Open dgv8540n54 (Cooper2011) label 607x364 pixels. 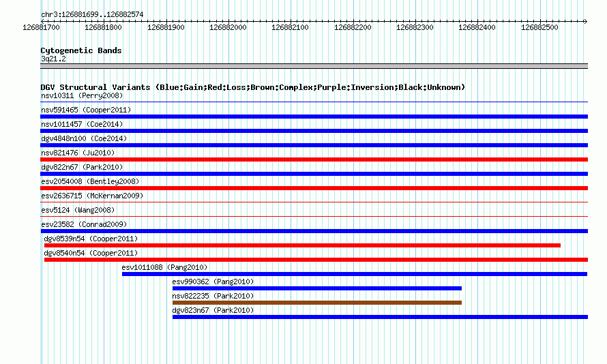tap(91, 253)
